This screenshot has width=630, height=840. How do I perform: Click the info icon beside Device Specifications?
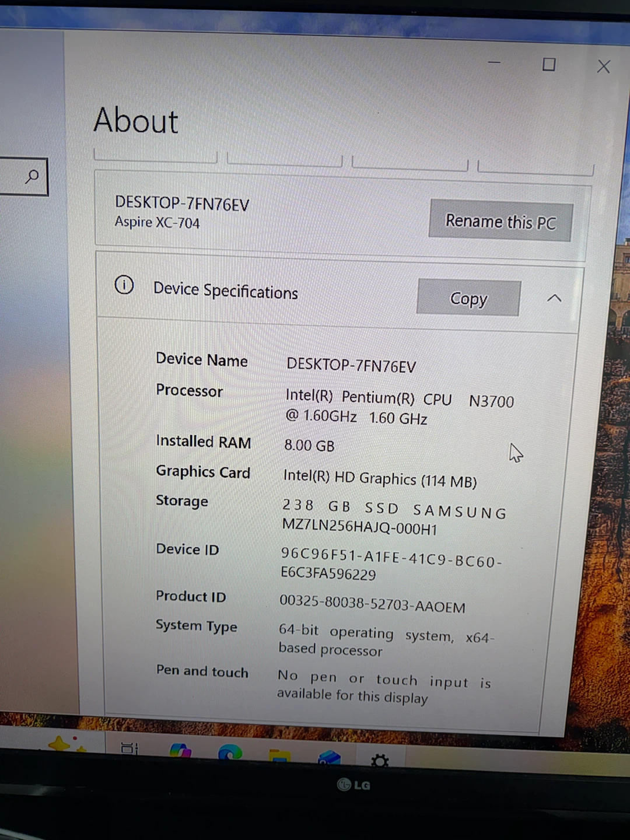(124, 285)
